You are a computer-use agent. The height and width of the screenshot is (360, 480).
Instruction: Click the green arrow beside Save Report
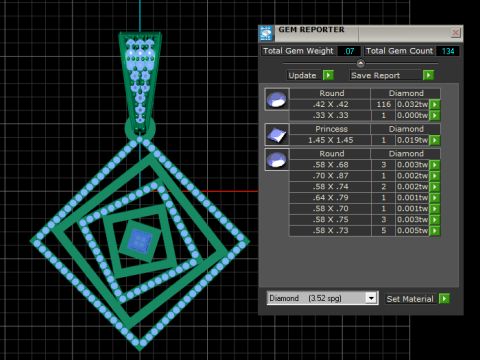(x=428, y=75)
